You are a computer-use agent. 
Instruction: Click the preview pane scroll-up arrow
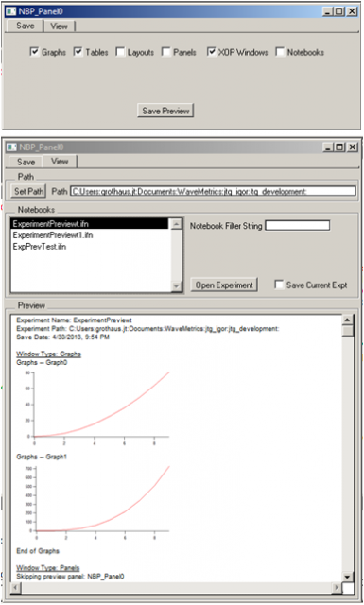348,320
